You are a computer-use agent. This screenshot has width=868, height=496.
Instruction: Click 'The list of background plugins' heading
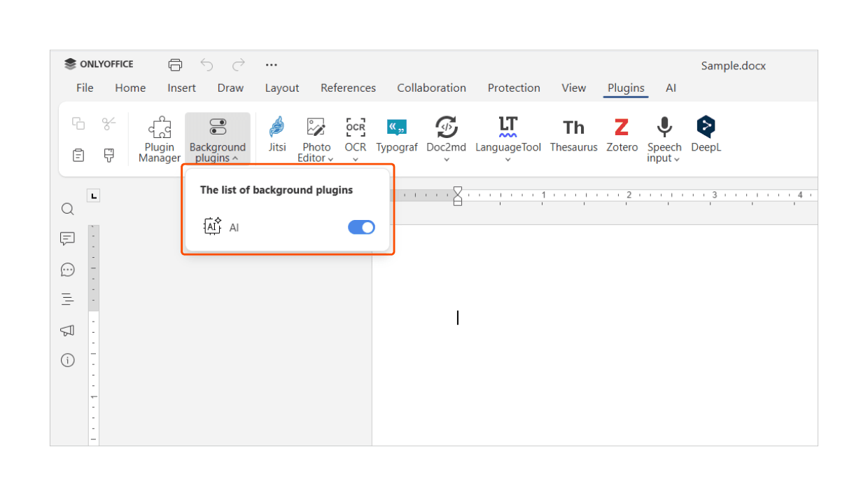click(276, 190)
